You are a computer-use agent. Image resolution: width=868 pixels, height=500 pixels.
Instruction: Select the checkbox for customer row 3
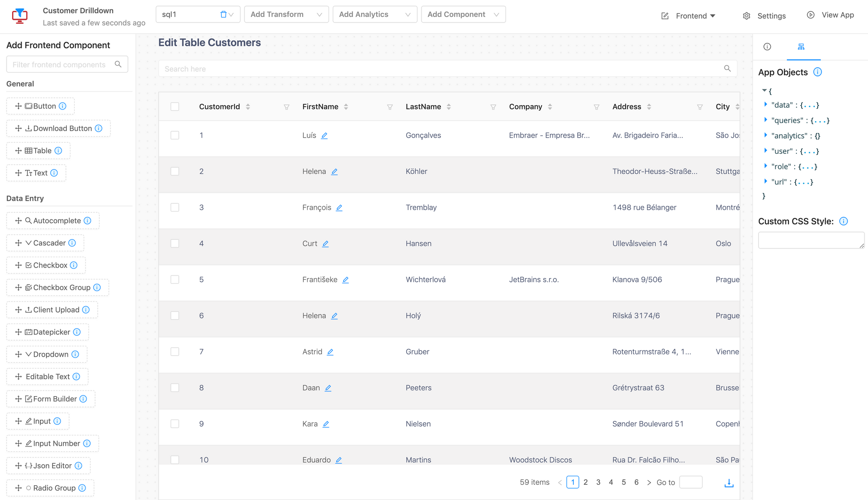[x=175, y=207]
